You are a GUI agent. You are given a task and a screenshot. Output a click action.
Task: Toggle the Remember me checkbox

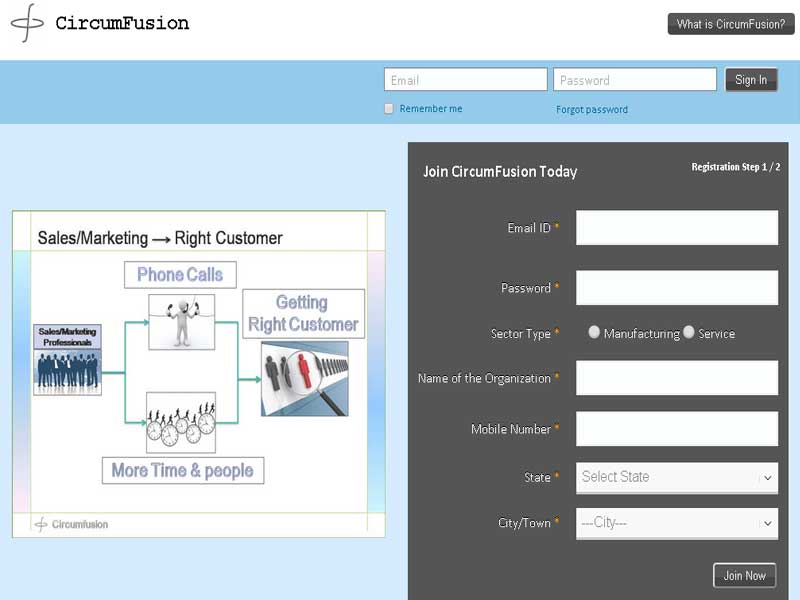click(389, 109)
